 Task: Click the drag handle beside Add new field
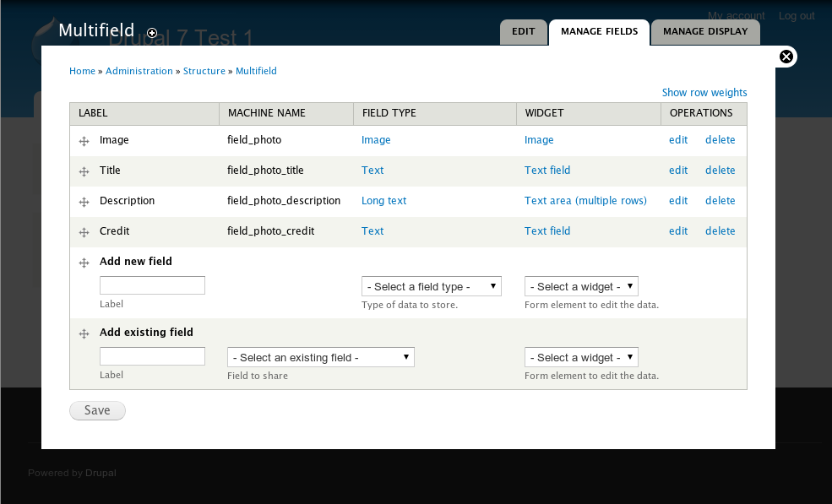pos(84,263)
